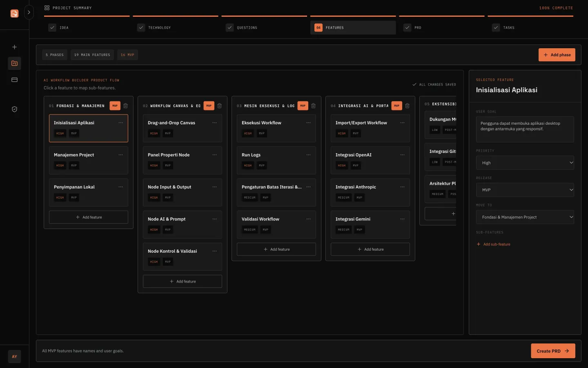Click the orange app logo icon
The image size is (588, 368).
point(14,13)
